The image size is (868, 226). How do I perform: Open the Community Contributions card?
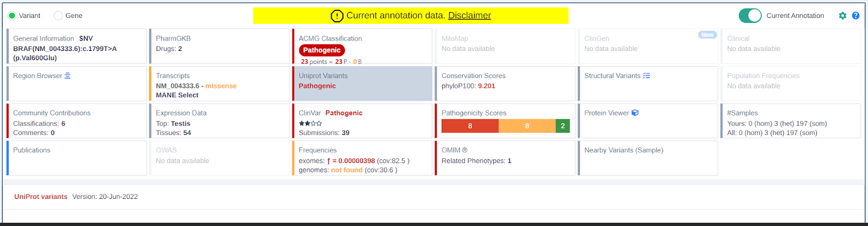coord(77,121)
